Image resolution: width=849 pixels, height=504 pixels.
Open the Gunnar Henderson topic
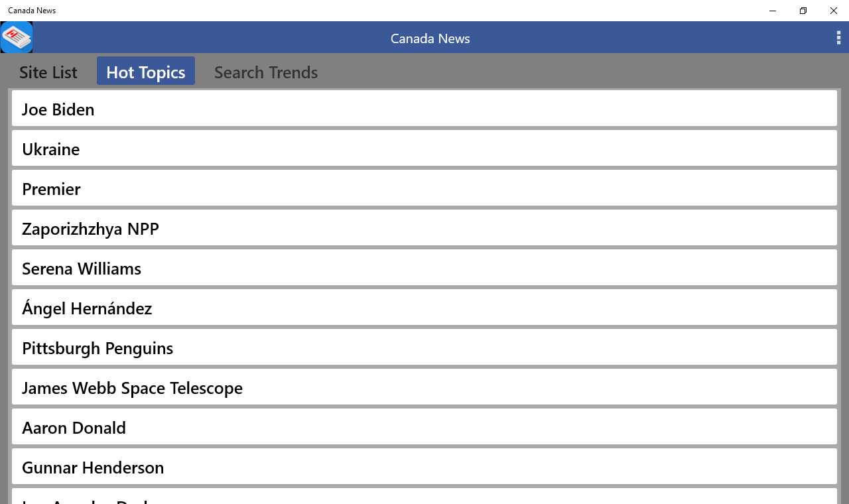(x=424, y=467)
